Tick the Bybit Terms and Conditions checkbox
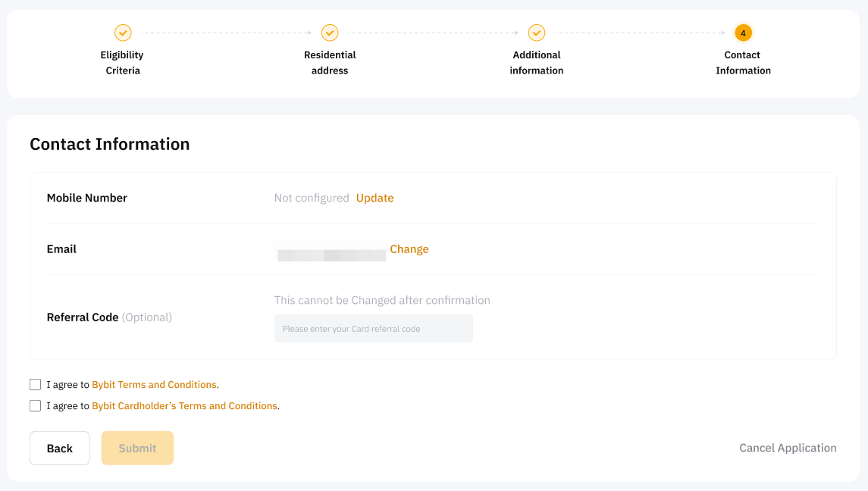 [x=36, y=385]
